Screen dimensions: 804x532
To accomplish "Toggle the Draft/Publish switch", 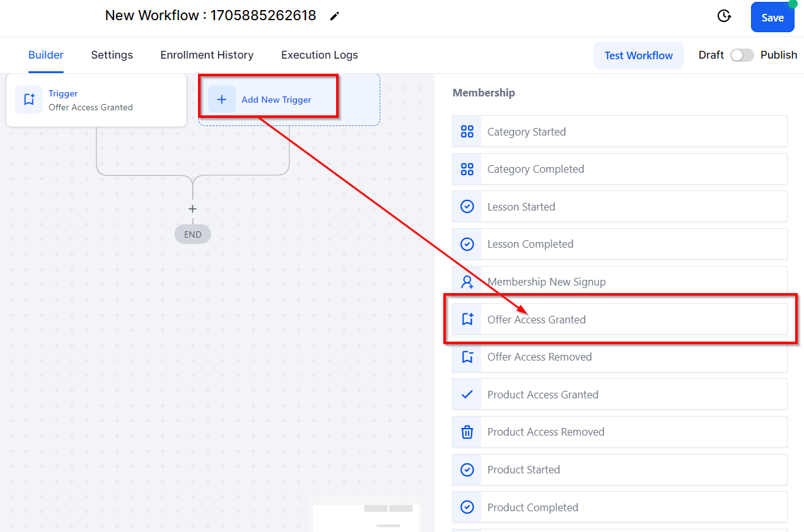I will point(742,55).
